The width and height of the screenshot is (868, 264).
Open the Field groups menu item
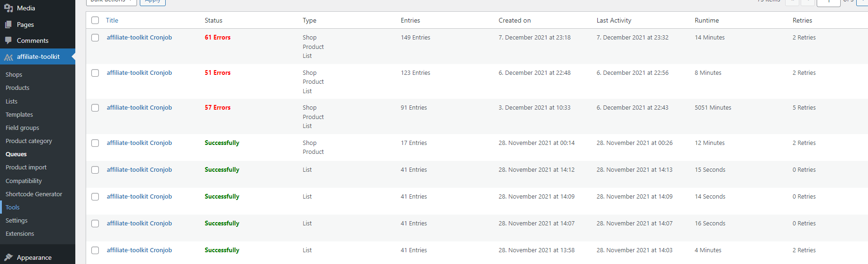[x=22, y=128]
